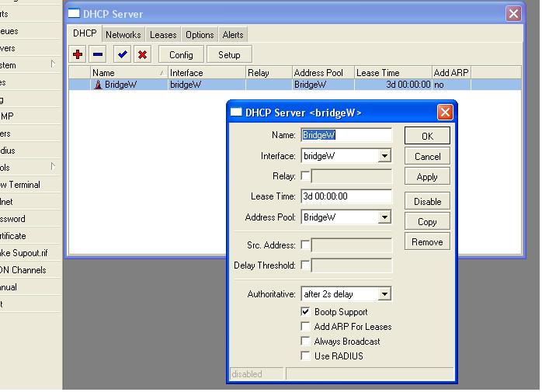Open the Address Pool dropdown arrow
The image size is (542, 392).
(x=384, y=217)
